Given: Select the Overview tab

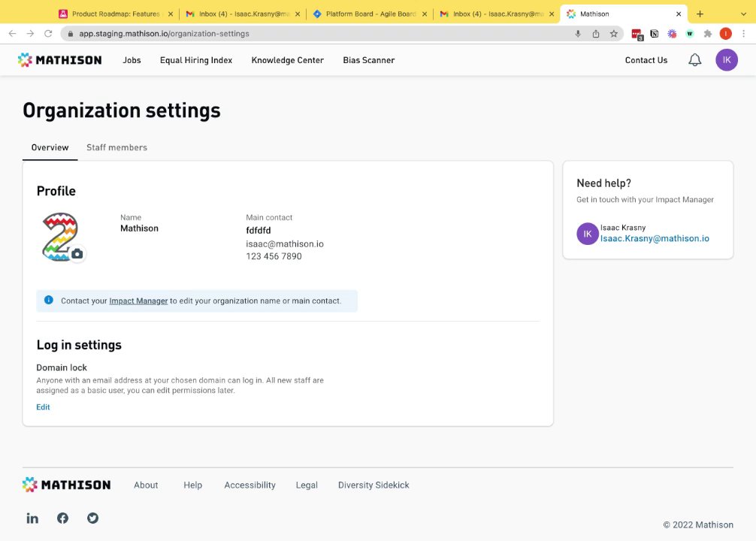Looking at the screenshot, I should coord(50,147).
